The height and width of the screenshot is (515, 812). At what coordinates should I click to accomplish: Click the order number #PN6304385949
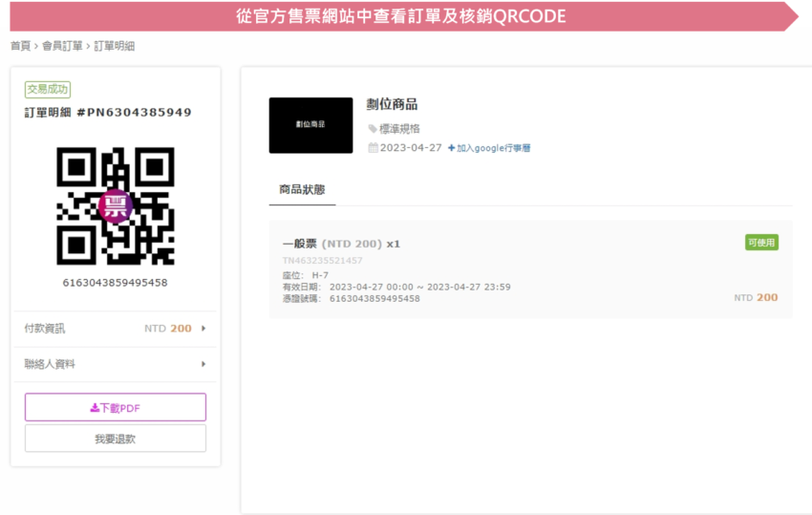140,113
